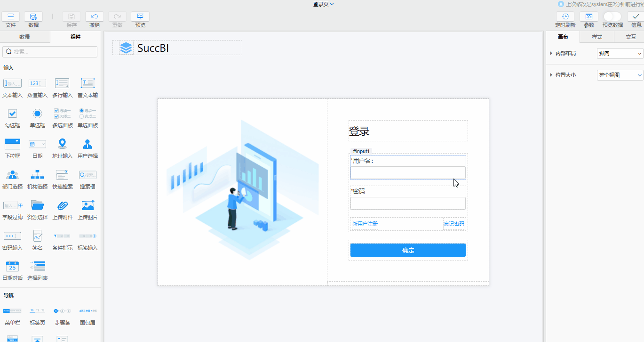
Task: Click the 参数 (Parameters) icon
Action: point(589,19)
